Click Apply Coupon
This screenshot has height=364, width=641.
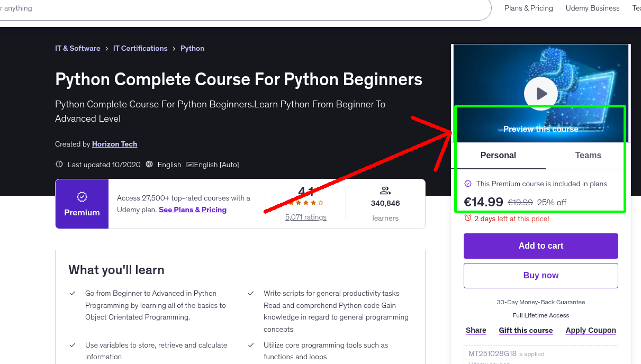click(x=591, y=330)
